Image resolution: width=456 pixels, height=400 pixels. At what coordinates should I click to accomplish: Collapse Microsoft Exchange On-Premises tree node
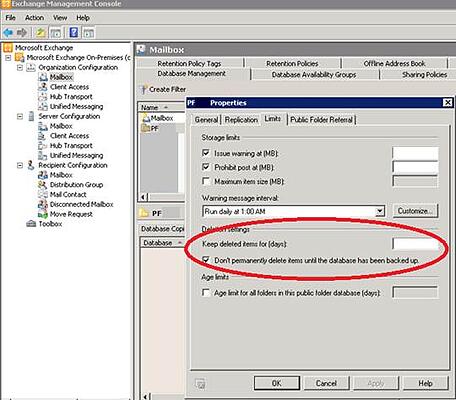pyautogui.click(x=8, y=58)
